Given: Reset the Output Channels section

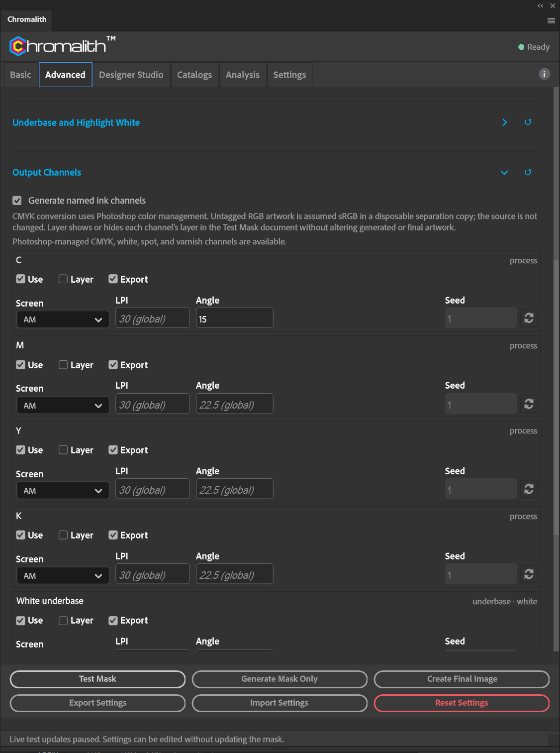Looking at the screenshot, I should point(528,172).
